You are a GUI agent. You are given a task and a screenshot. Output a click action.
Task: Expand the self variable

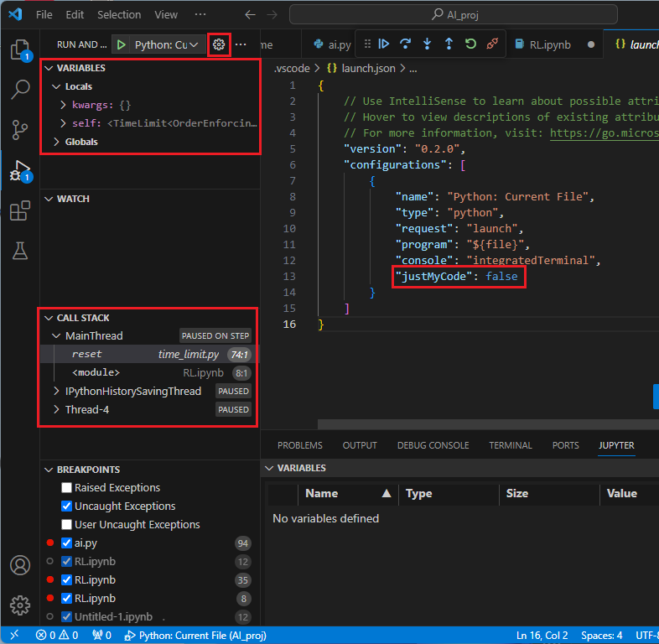point(63,123)
